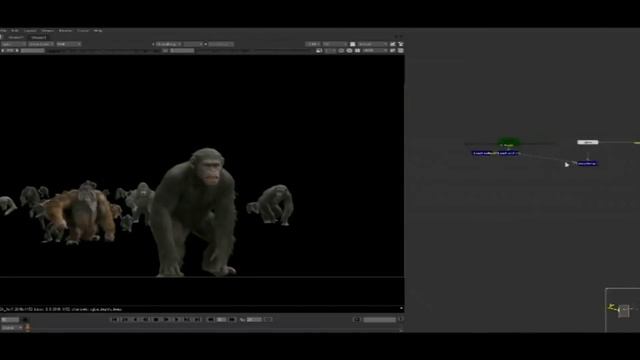Switch to the second Viewer tab
640x360 pixels.
click(39, 37)
